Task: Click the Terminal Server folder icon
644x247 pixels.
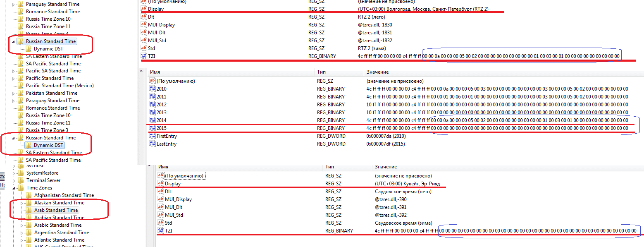Action: click(x=21, y=180)
